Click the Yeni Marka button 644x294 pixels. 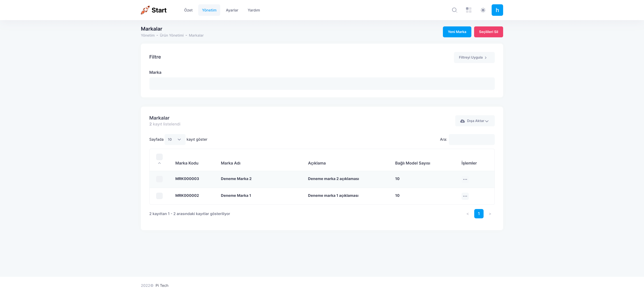(x=457, y=32)
